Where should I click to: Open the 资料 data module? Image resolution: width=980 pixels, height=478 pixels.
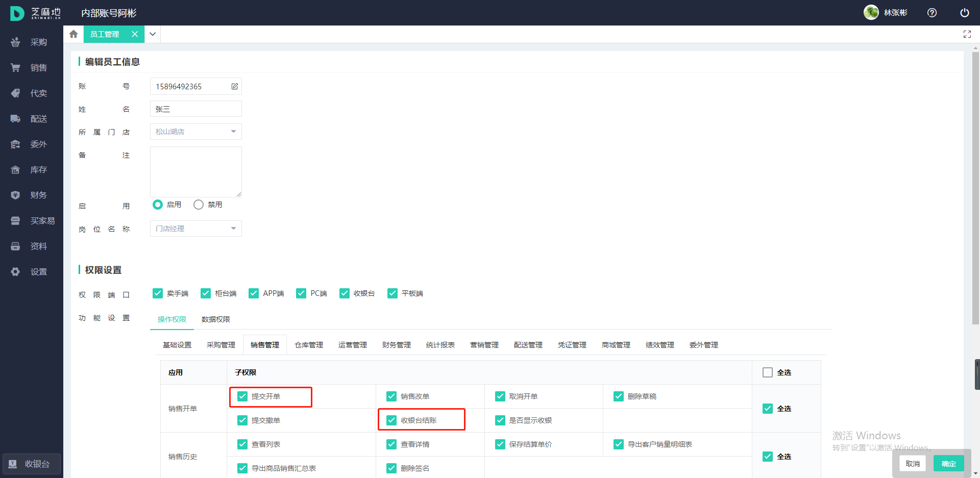31,246
